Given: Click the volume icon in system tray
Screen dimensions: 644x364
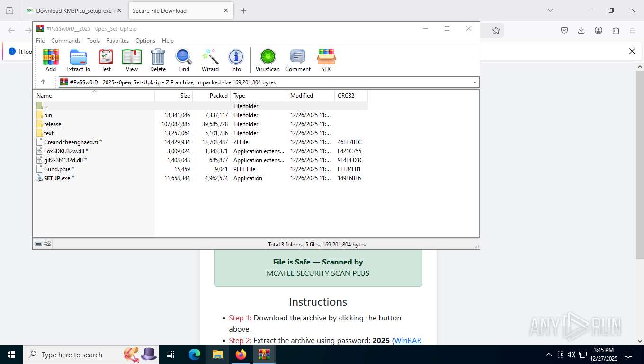Looking at the screenshot, I should point(571,355).
